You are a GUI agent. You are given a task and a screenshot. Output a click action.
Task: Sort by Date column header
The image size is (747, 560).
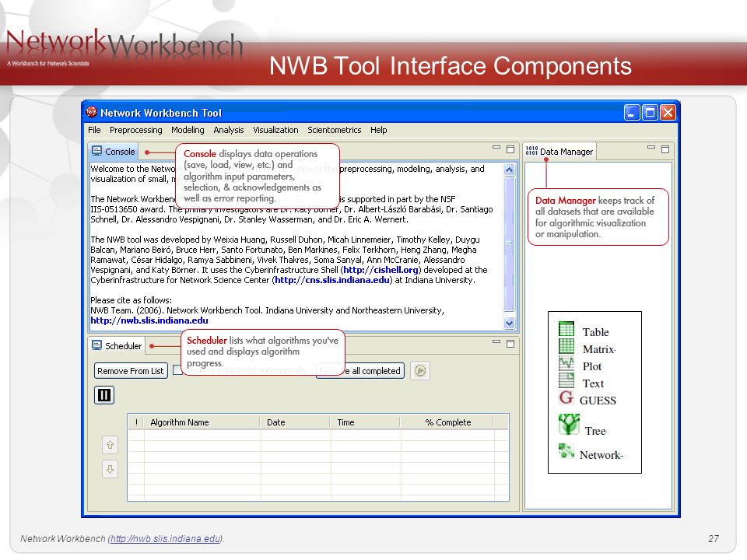pos(295,422)
